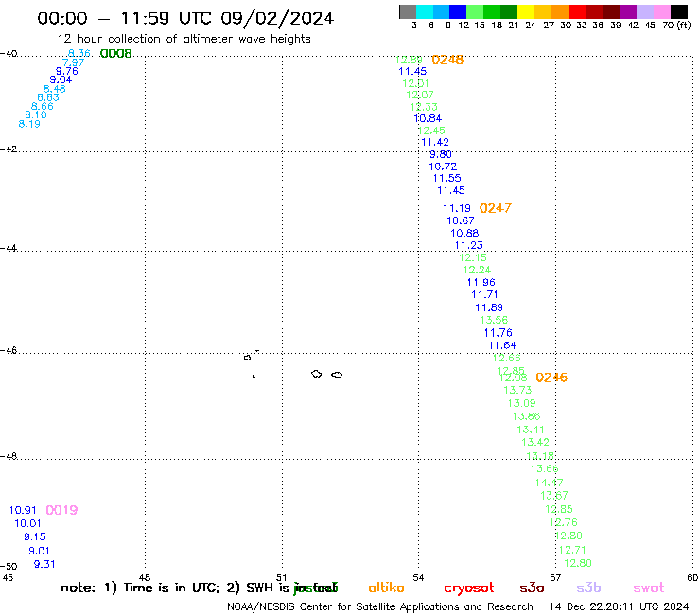This screenshot has height=615, width=700.
Task: Pick the wave height value 8.66
Action: pyautogui.click(x=43, y=106)
